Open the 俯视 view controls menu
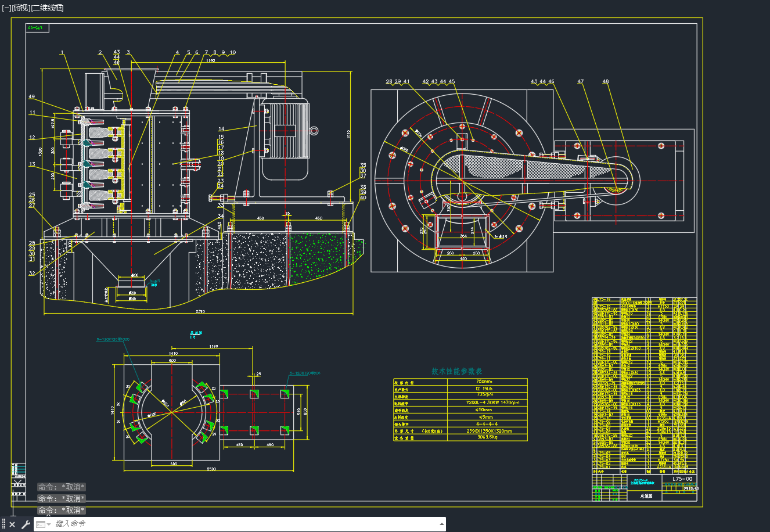Image resolution: width=770 pixels, height=532 pixels. 20,8
